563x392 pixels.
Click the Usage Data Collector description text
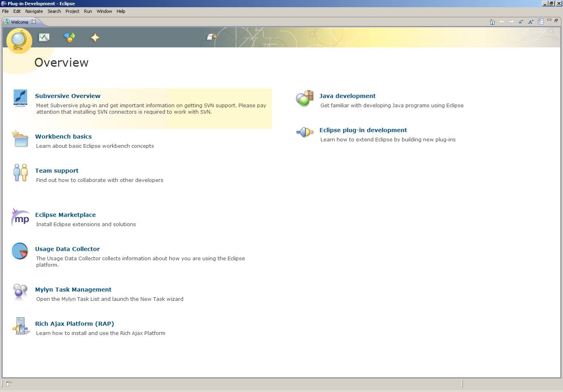pyautogui.click(x=140, y=261)
